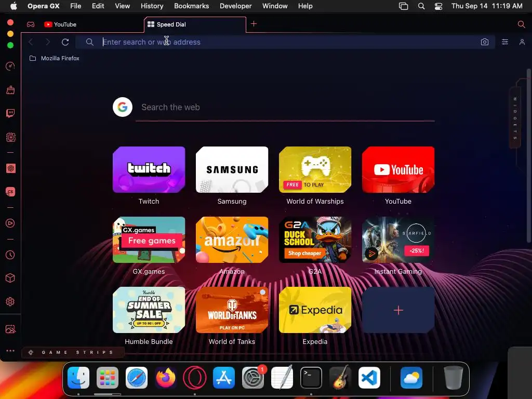Open GX Control speedometer icon in sidebar
This screenshot has width=532, height=399.
click(x=10, y=66)
